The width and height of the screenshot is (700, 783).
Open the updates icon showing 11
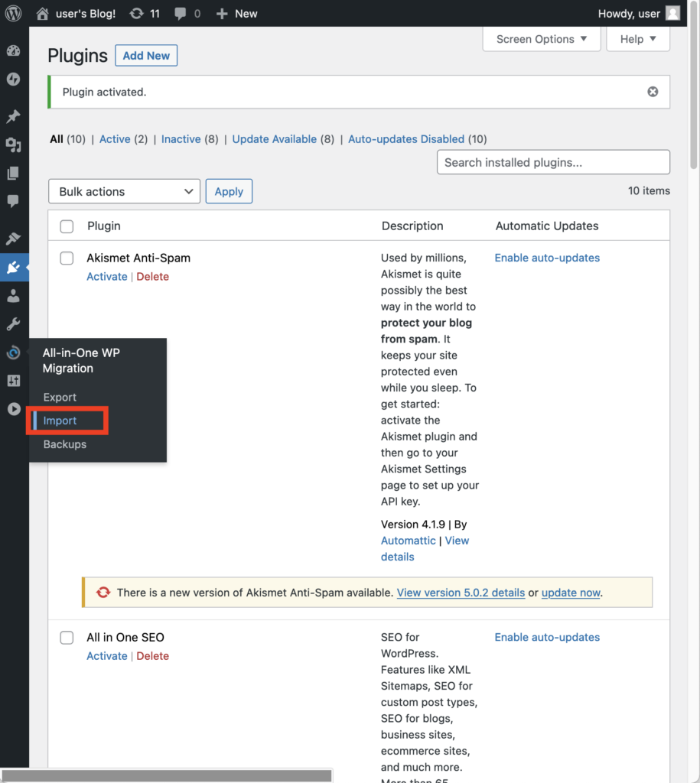136,14
